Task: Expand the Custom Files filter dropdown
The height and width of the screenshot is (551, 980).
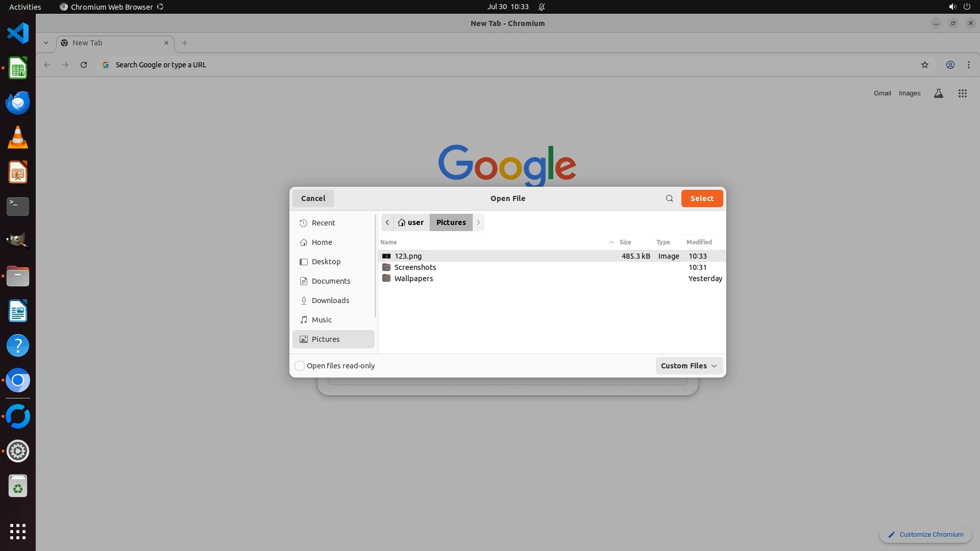Action: coord(689,366)
